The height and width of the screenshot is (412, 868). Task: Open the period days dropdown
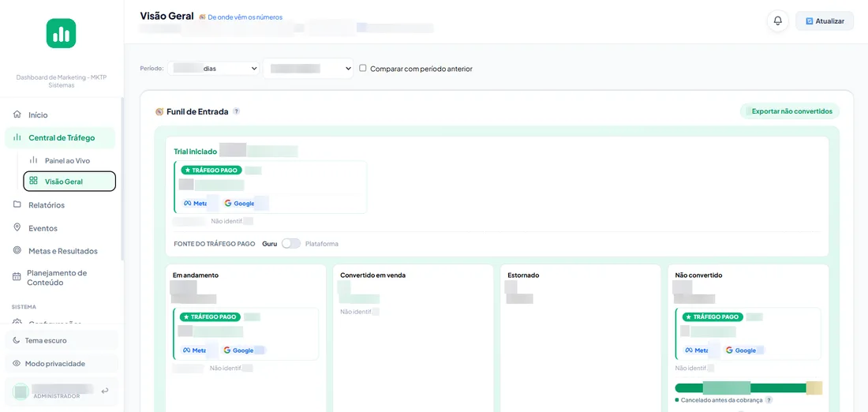click(x=214, y=69)
